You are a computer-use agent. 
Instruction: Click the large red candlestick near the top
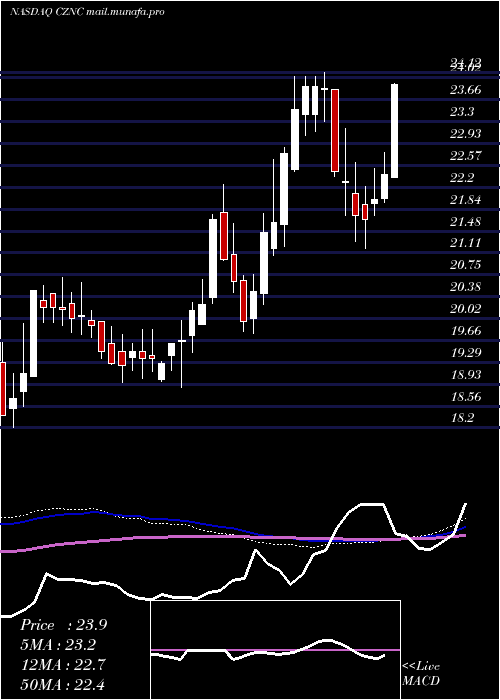(x=335, y=130)
